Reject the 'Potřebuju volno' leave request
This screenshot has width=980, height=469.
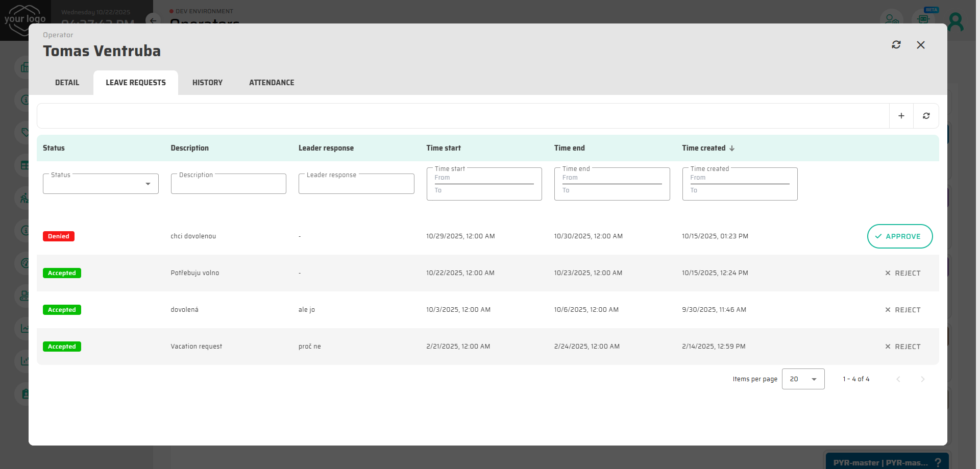[902, 273]
